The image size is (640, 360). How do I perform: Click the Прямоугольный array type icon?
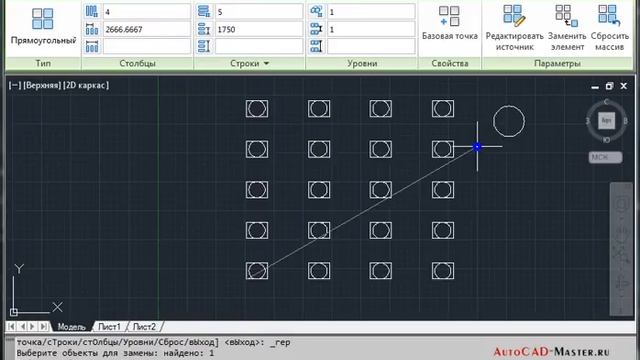[x=43, y=19]
